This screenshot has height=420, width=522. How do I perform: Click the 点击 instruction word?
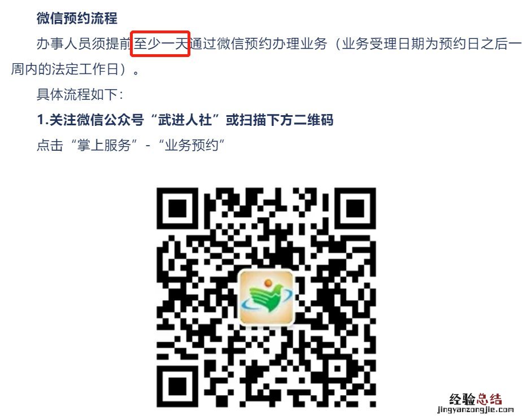pos(50,145)
